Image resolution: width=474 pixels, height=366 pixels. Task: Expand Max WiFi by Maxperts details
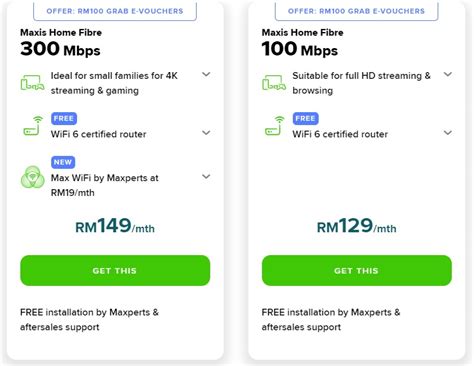click(x=206, y=176)
